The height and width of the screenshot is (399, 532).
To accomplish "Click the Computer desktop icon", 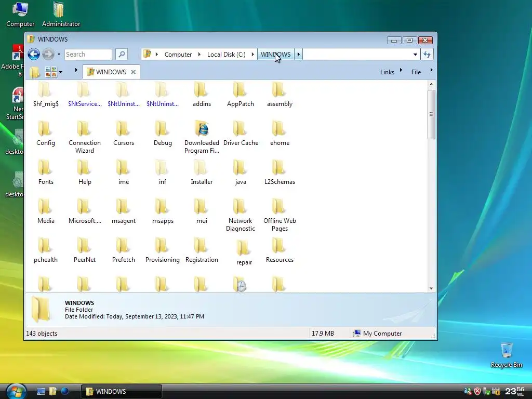I will [20, 14].
